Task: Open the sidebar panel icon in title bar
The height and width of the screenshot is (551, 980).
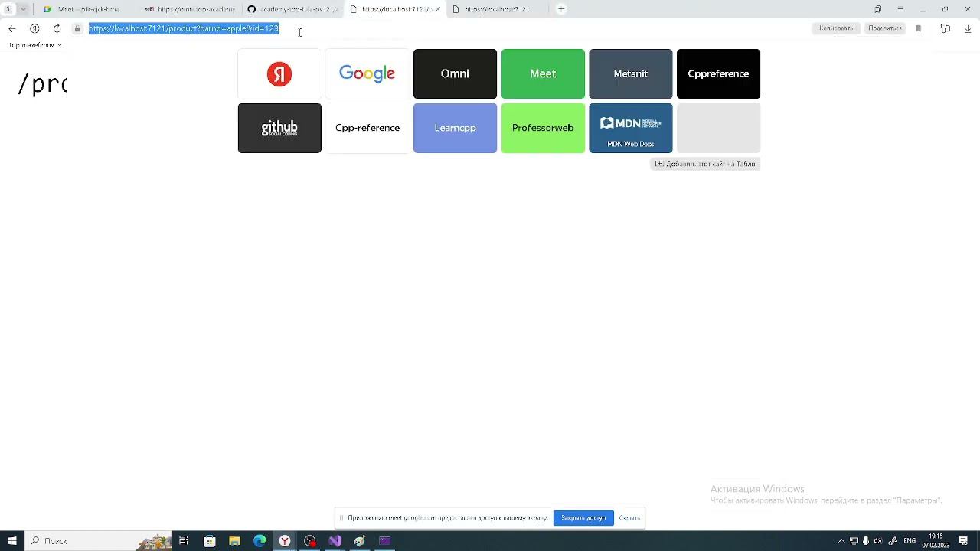Action: [877, 9]
